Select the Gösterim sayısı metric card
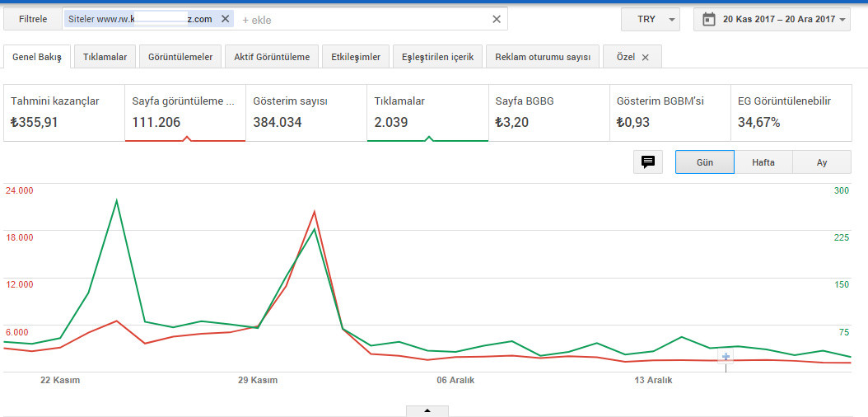Image resolution: width=868 pixels, height=417 pixels. 306,113
